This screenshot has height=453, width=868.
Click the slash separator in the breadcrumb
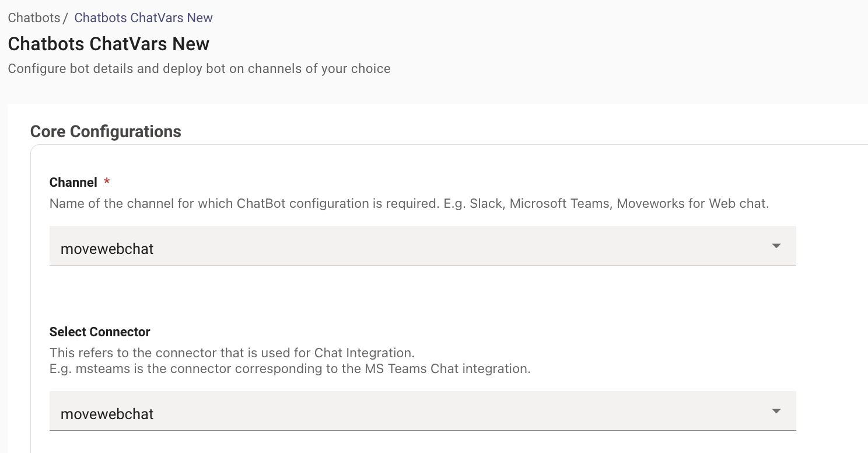click(x=65, y=18)
